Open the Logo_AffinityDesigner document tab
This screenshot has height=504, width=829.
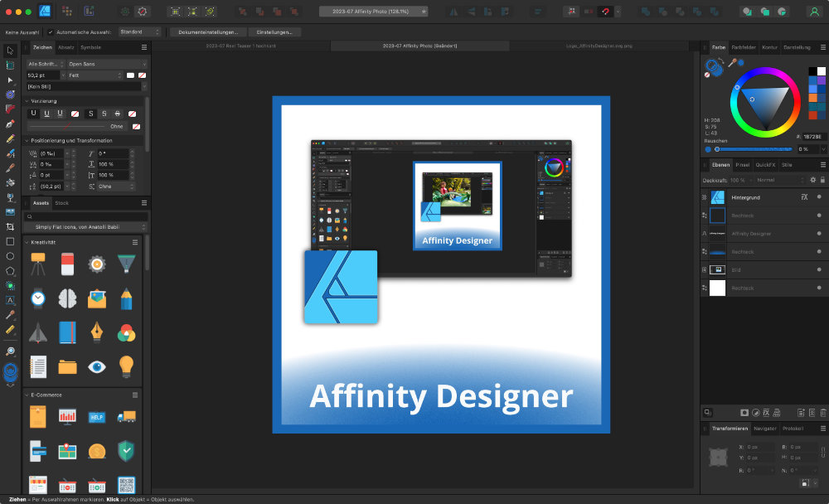pos(599,46)
